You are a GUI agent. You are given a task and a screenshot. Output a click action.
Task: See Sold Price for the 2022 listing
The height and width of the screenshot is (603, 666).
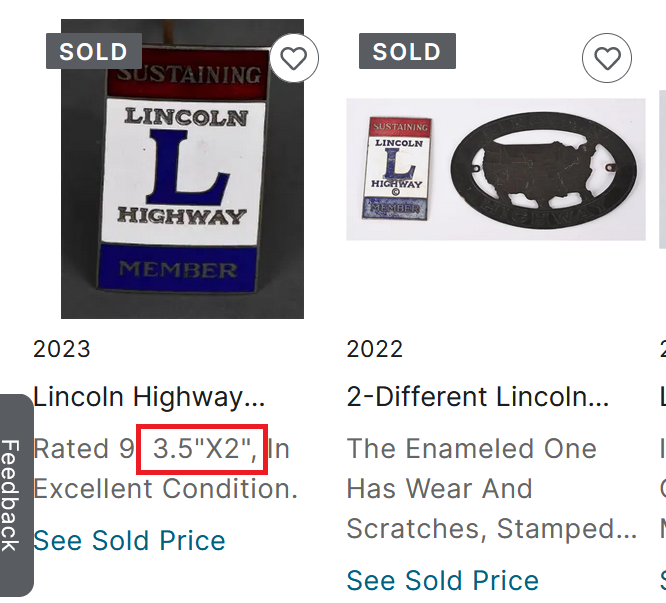442,580
